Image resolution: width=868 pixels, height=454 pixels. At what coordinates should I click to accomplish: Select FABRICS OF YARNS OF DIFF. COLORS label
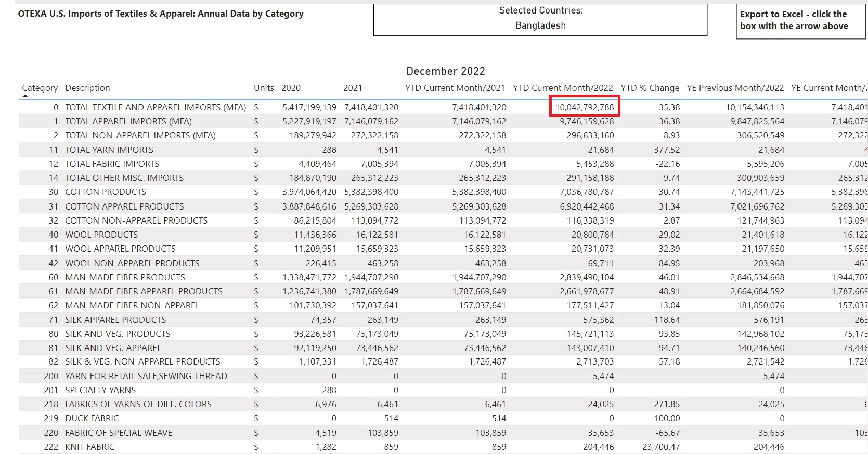(x=138, y=404)
